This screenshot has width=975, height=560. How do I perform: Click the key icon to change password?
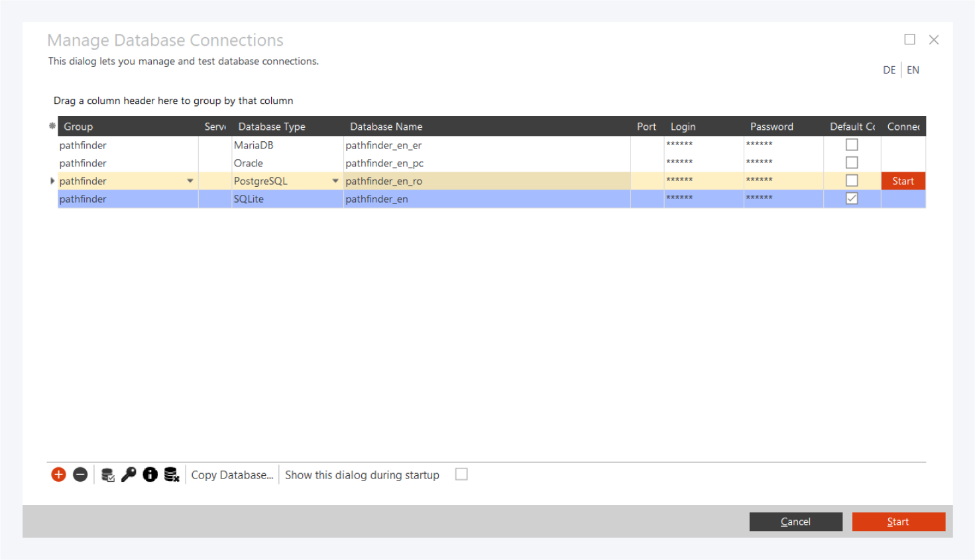129,475
